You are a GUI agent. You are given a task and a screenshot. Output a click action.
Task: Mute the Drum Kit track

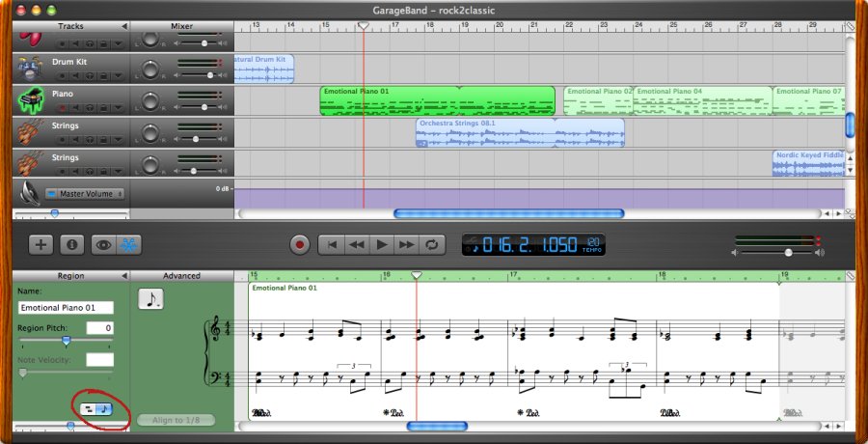(x=76, y=75)
